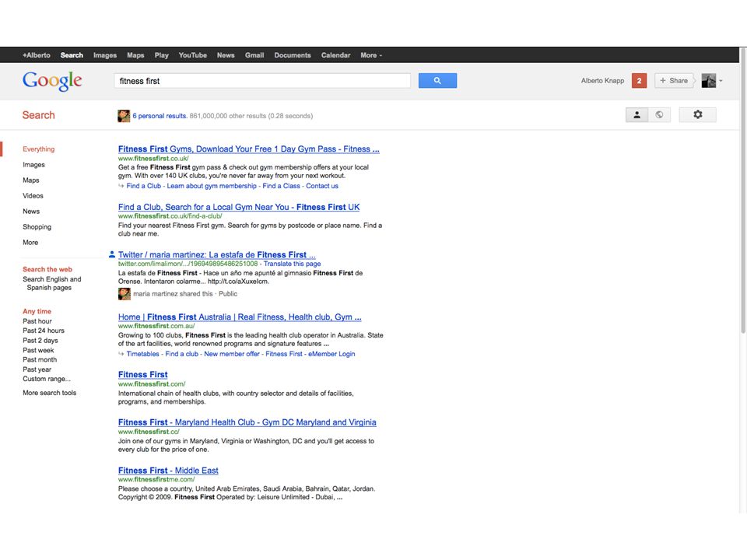Screen dimensions: 747x560
Task: Click Translate this page link
Action: (292, 264)
